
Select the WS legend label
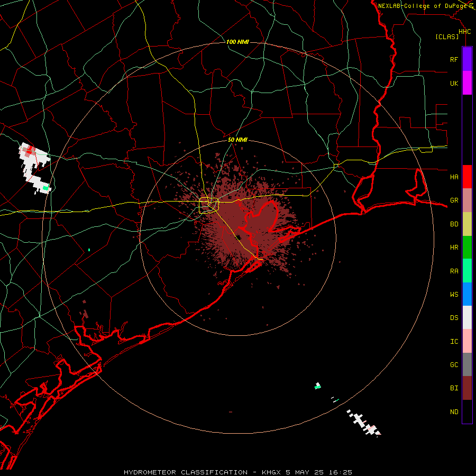click(454, 294)
